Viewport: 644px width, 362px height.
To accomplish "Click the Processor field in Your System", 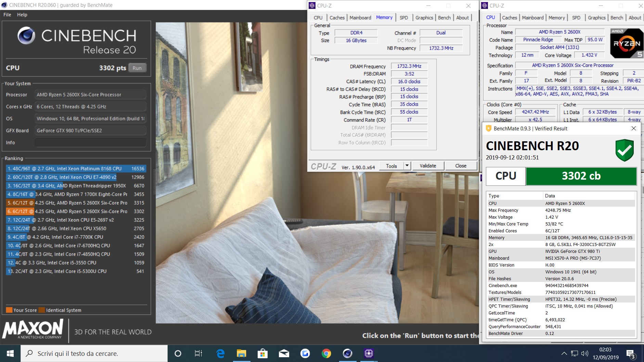I will click(90, 95).
